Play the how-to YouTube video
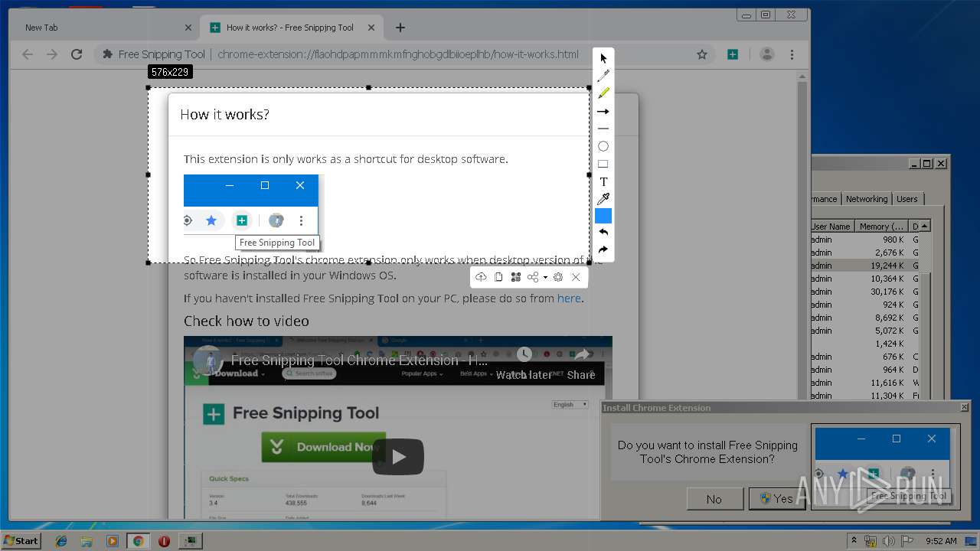The height and width of the screenshot is (551, 980). pyautogui.click(x=398, y=457)
